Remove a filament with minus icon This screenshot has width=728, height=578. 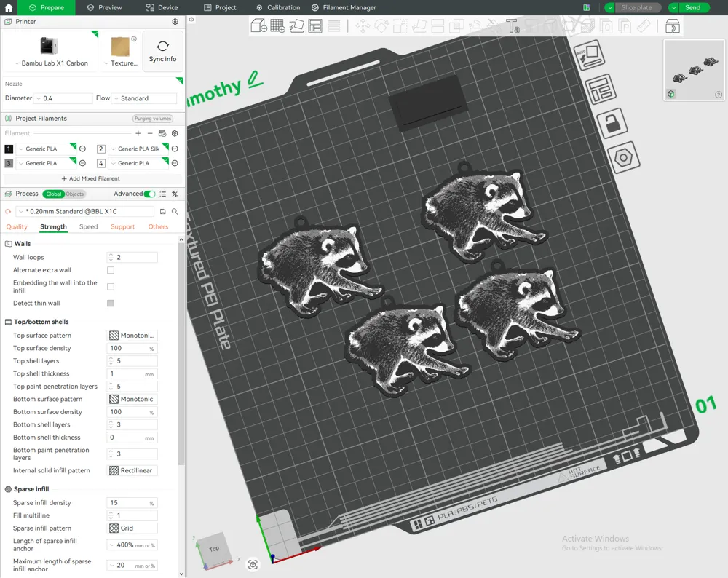(x=150, y=133)
